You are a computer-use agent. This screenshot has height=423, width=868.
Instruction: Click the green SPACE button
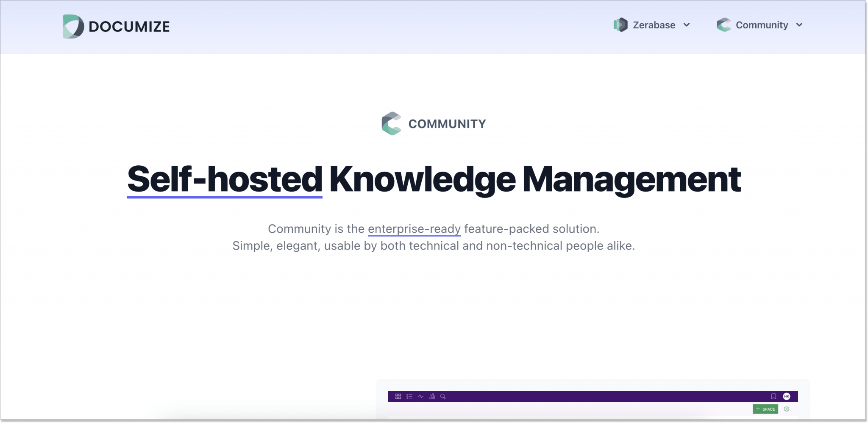[x=765, y=409]
